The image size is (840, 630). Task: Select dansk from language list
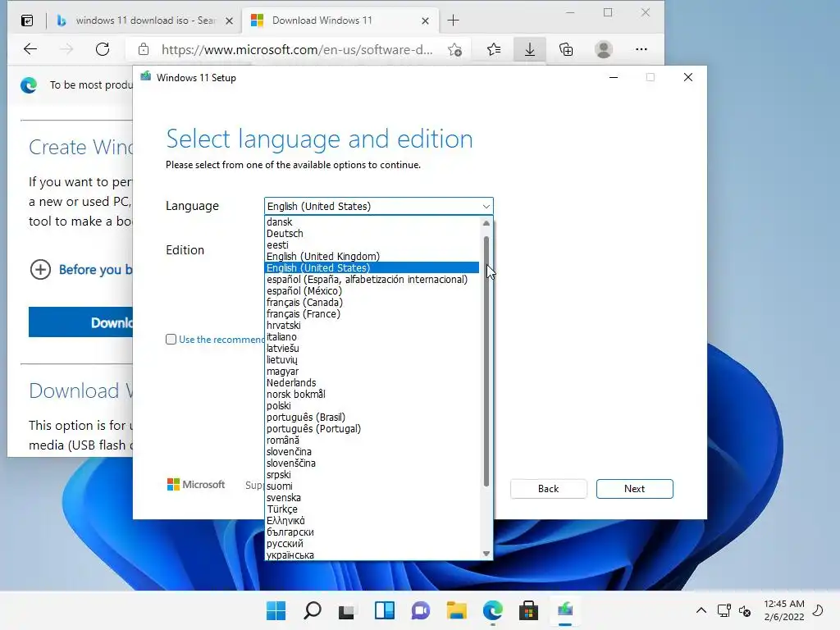372,221
